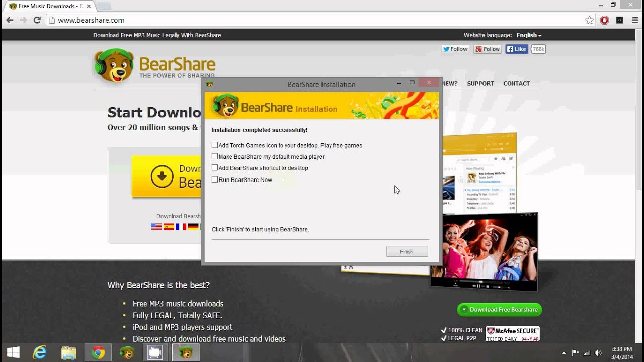Image resolution: width=644 pixels, height=362 pixels.
Task: Click the network signal tray icon
Action: pyautogui.click(x=587, y=353)
